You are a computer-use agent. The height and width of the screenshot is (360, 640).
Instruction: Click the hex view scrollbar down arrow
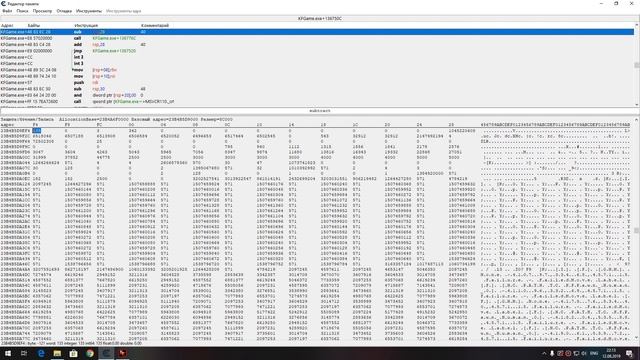coord(637,338)
